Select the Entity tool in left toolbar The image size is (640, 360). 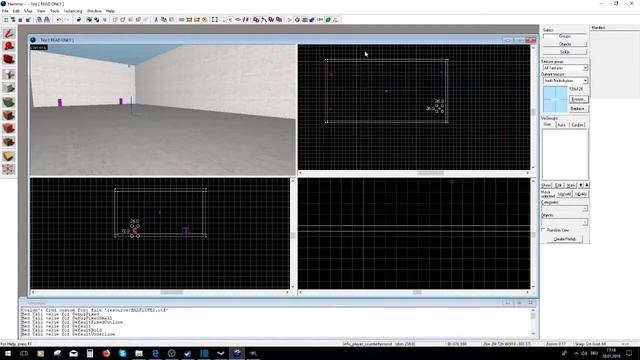[8, 74]
